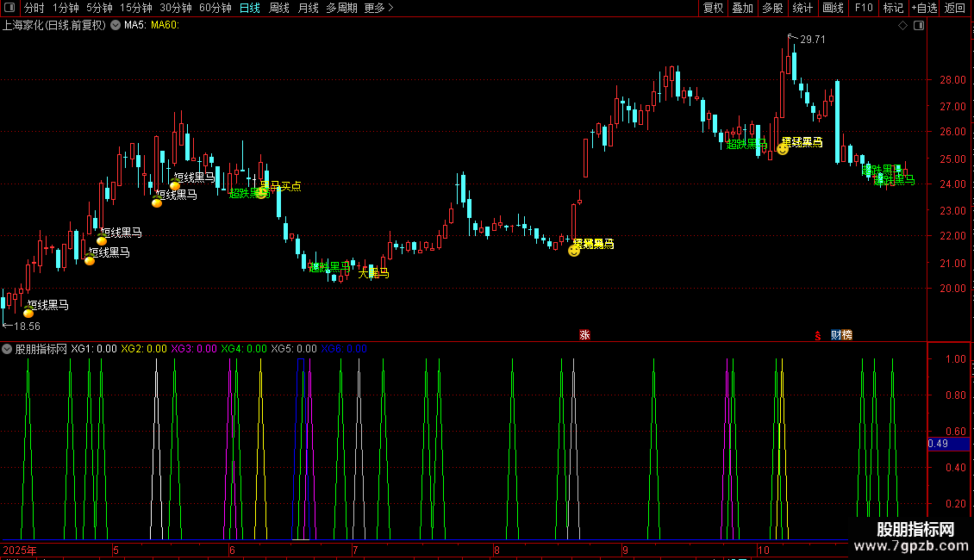Click the 财榜 badge on chart
Viewport: 974px width, 560px height.
(841, 335)
